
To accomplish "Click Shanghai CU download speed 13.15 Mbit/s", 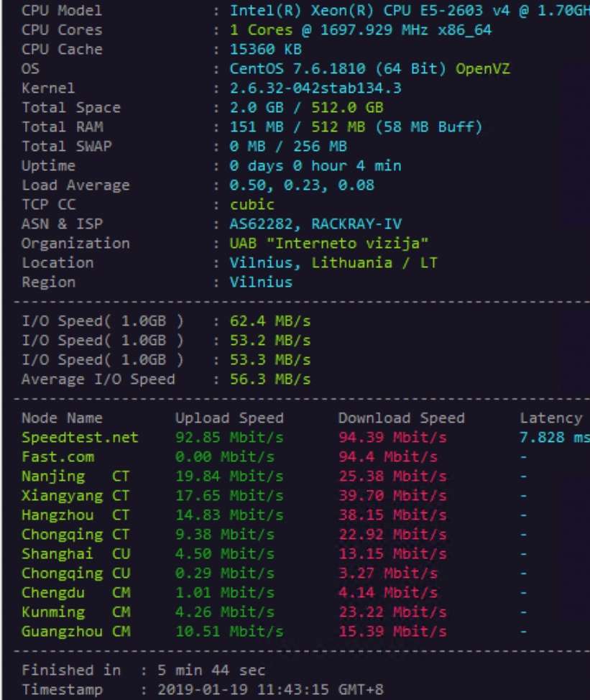I will pos(392,554).
